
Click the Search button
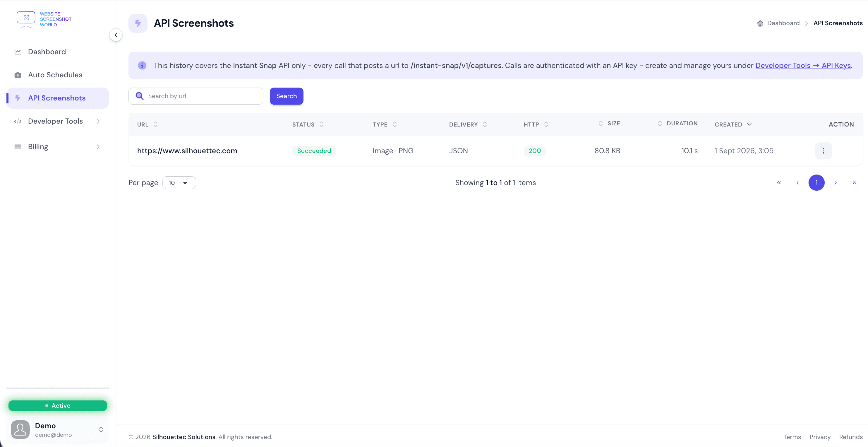point(287,96)
